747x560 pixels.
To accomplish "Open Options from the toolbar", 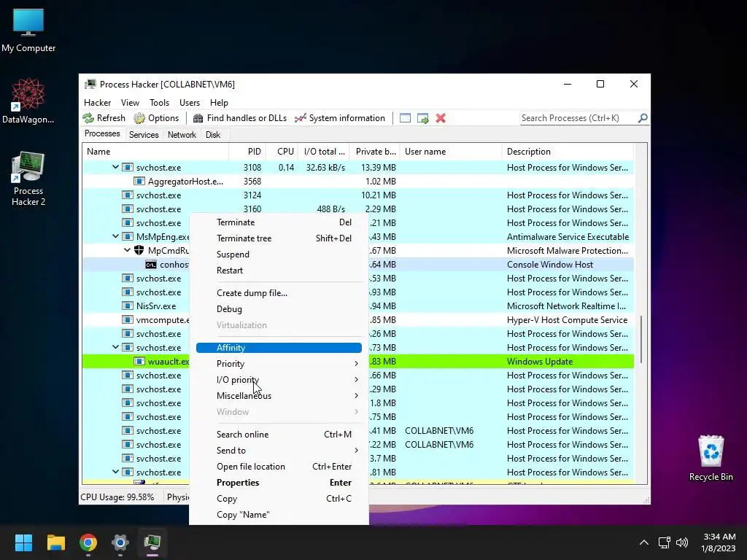I will [156, 118].
